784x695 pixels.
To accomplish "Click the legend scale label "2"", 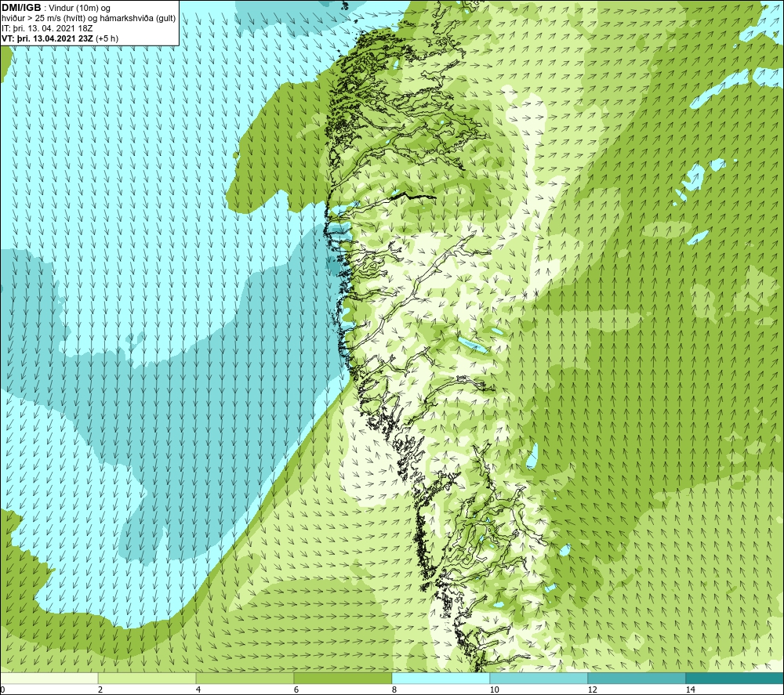I will (x=100, y=690).
